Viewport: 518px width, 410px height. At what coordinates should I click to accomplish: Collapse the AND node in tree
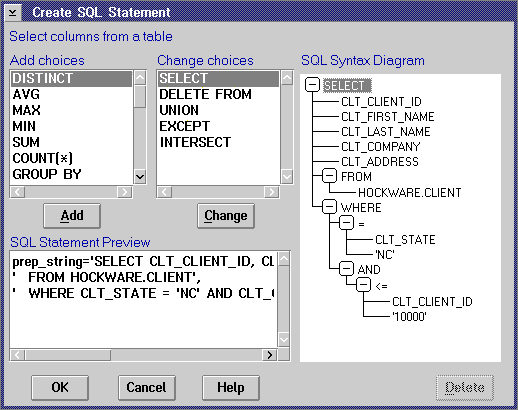point(346,268)
